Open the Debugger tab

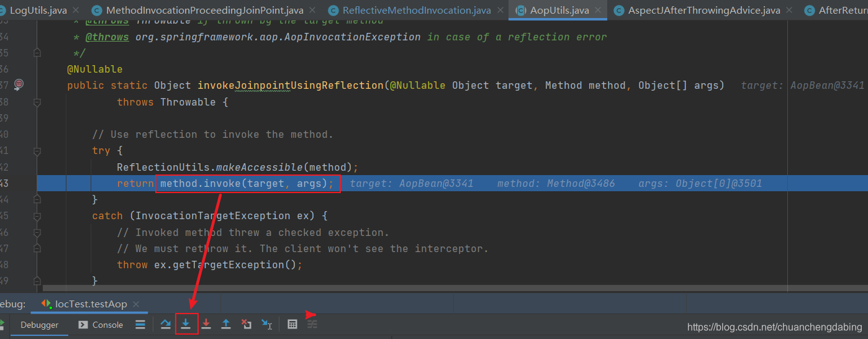pyautogui.click(x=39, y=325)
